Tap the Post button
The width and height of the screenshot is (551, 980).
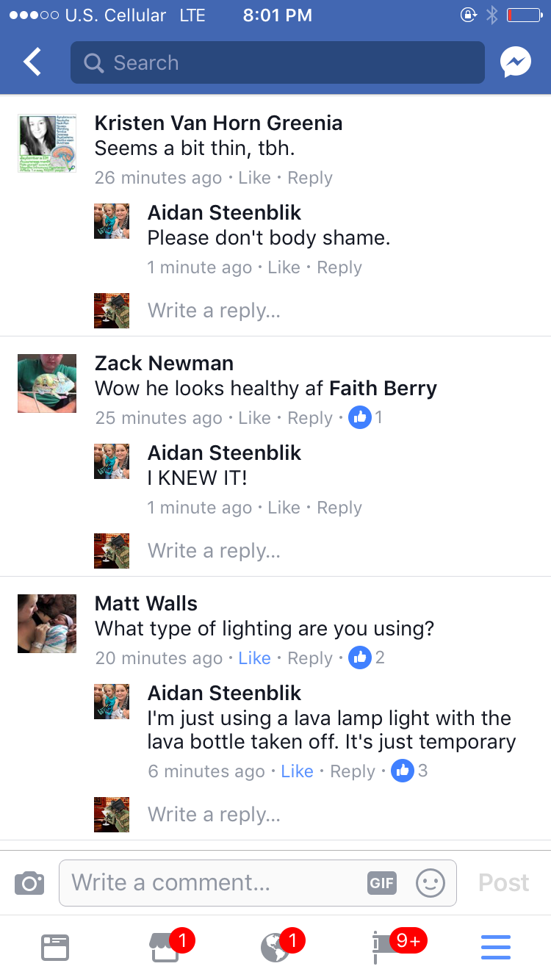503,882
